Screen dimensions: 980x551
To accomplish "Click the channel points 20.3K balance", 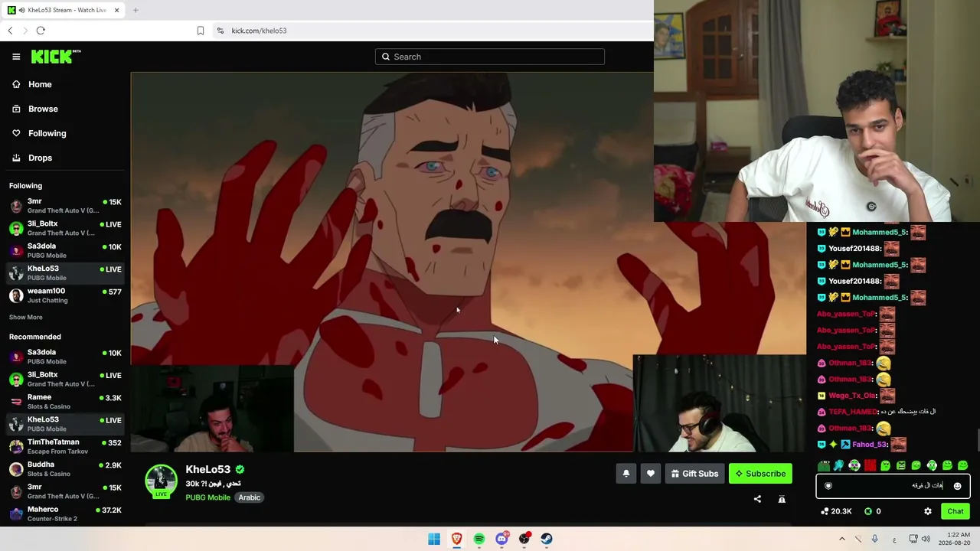I will coord(836,511).
